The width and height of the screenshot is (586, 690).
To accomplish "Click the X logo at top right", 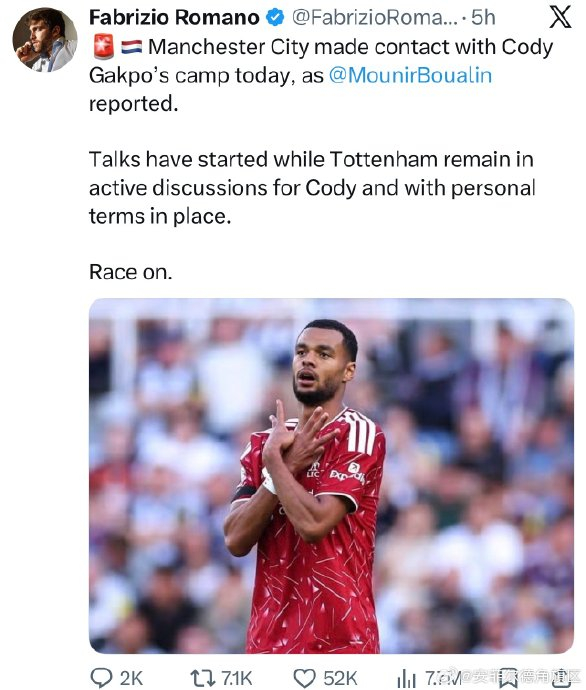I will (x=560, y=17).
